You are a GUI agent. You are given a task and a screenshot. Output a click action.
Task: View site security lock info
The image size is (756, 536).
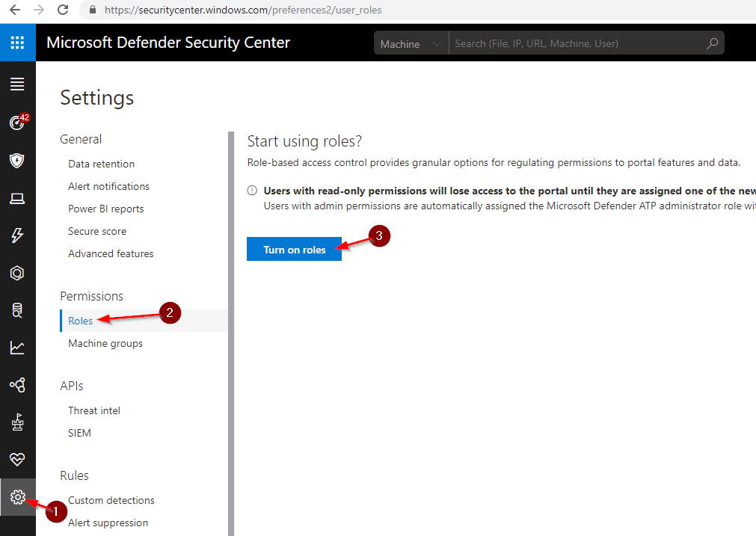click(x=93, y=10)
